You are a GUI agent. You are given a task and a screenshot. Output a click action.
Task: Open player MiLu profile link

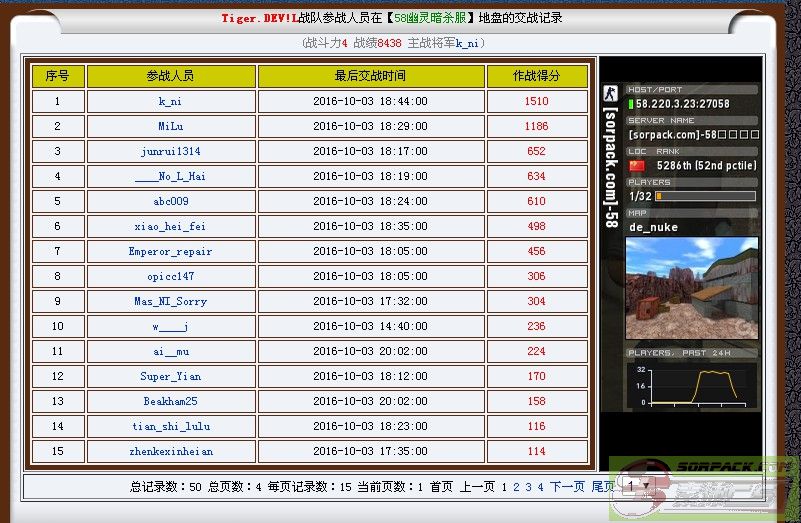coord(170,127)
